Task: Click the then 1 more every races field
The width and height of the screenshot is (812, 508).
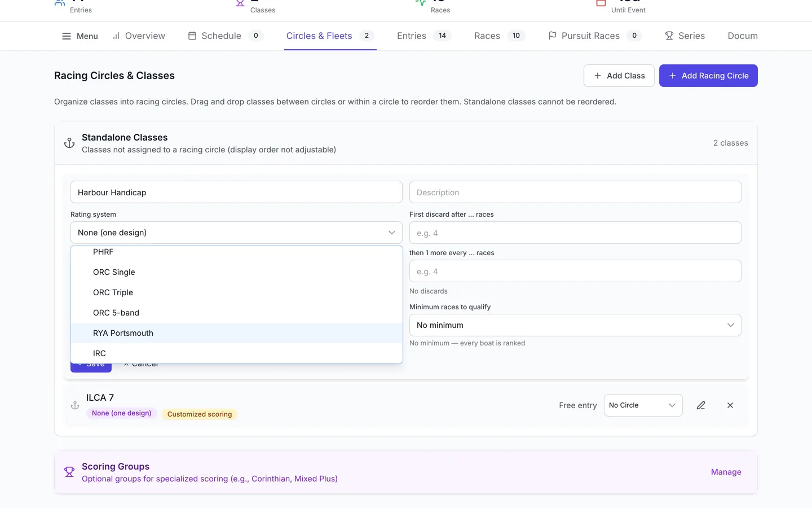Action: (575, 271)
